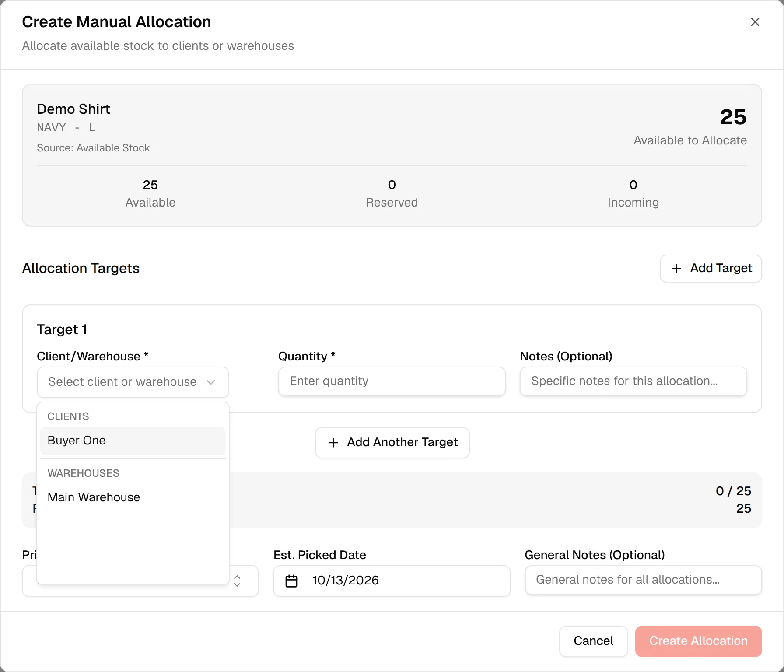
Task: Click the Cancel button
Action: 594,641
